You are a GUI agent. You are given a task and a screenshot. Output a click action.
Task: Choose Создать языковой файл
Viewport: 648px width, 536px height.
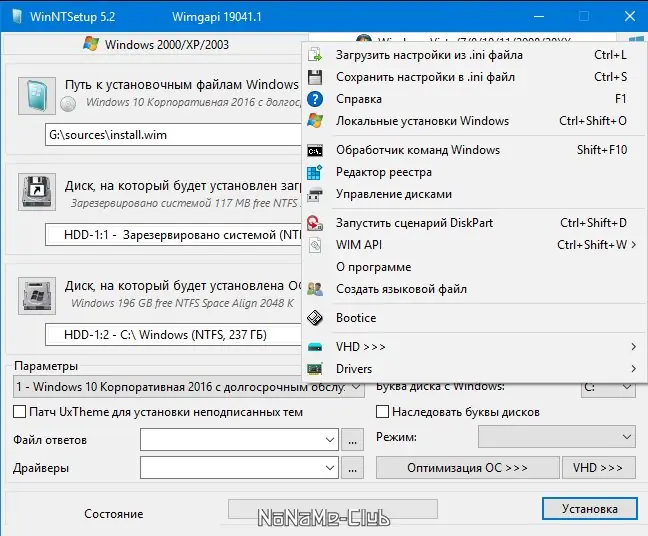point(474,289)
